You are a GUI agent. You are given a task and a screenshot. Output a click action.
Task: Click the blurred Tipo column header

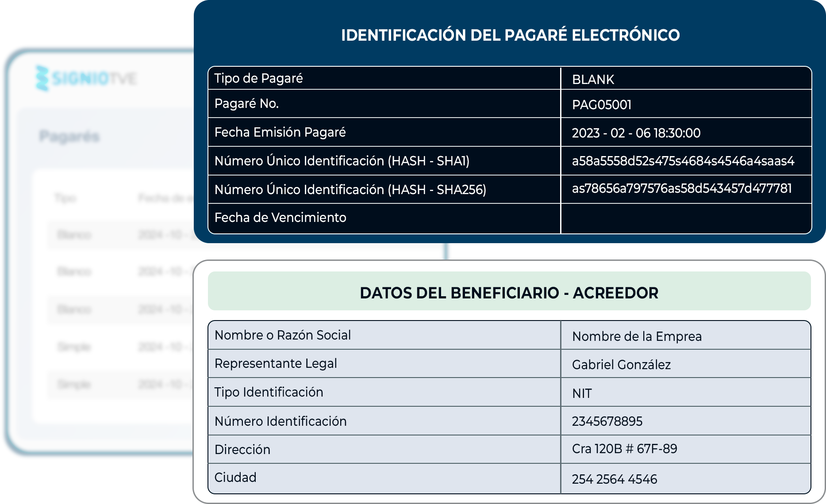click(x=65, y=198)
